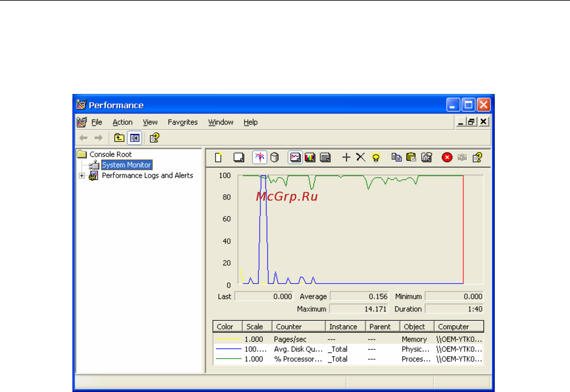Click the Last value field
This screenshot has width=570, height=392.
point(264,296)
